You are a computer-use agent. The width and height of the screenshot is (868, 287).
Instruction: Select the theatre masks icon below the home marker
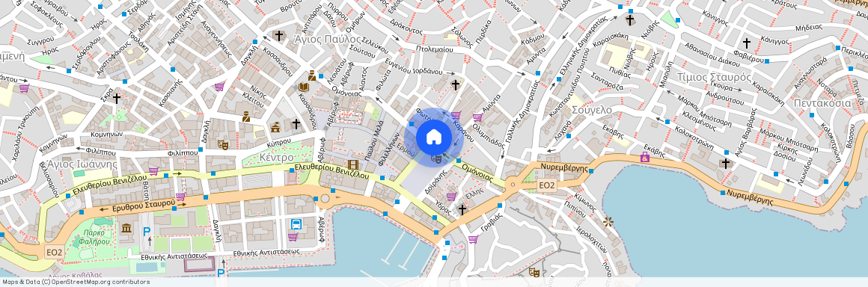[x=436, y=159]
